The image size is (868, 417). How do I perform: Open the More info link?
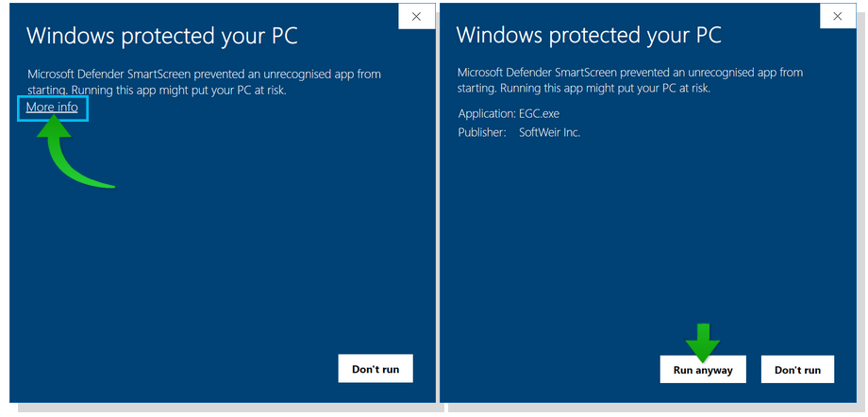point(52,108)
